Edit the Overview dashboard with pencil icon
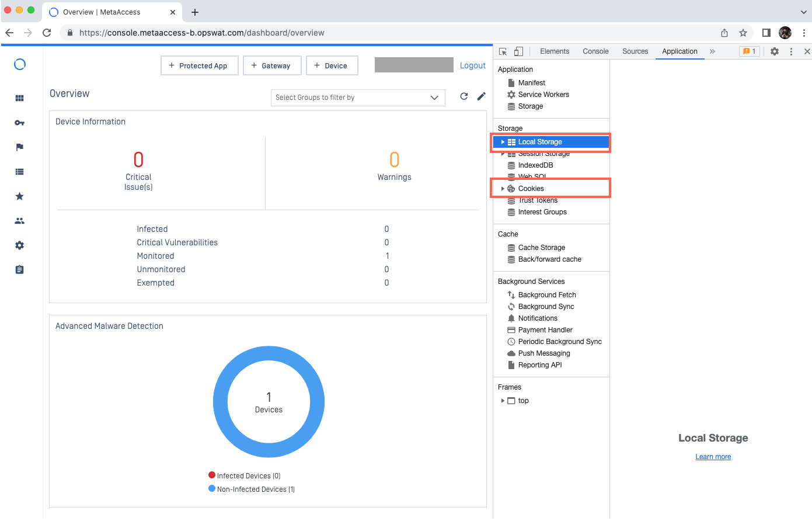The height and width of the screenshot is (528, 812). pos(482,96)
